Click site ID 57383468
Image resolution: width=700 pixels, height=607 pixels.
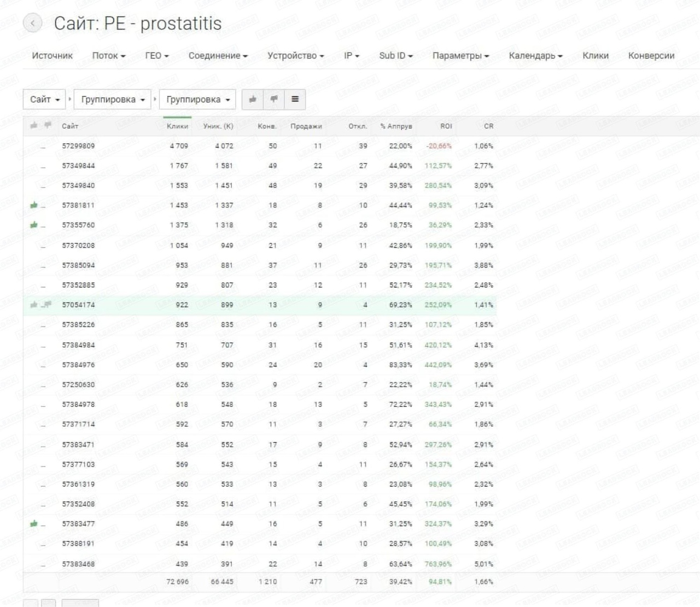(78, 564)
